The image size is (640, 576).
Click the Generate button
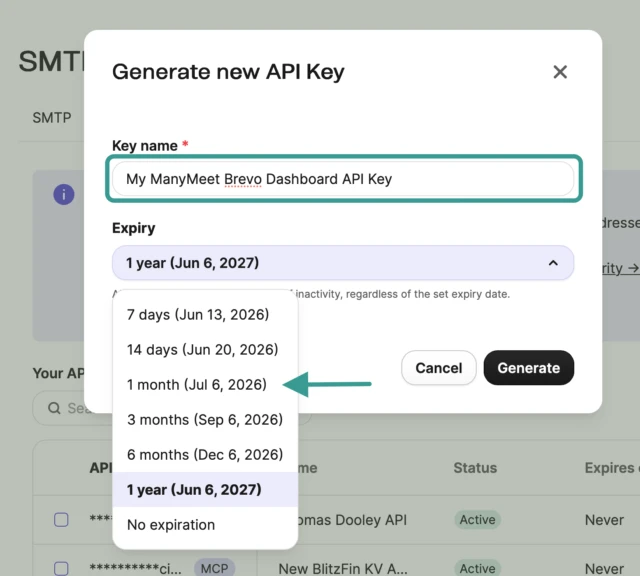529,368
